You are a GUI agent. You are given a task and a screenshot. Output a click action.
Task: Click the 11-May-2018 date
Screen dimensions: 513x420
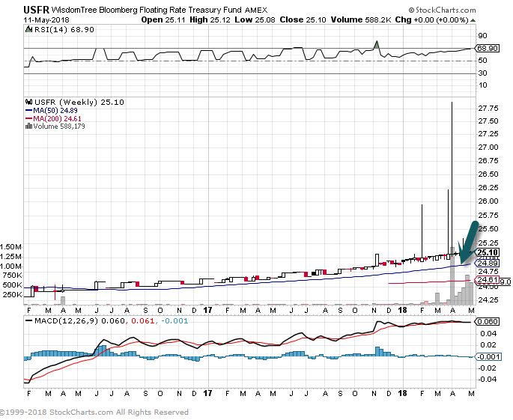tap(46, 19)
